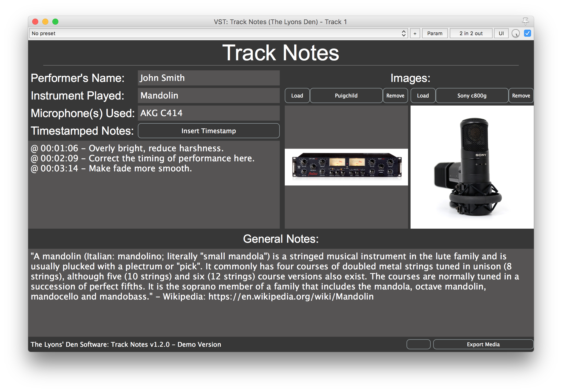This screenshot has height=392, width=562.
Task: Toggle the plugin bypass checkbox
Action: (527, 33)
